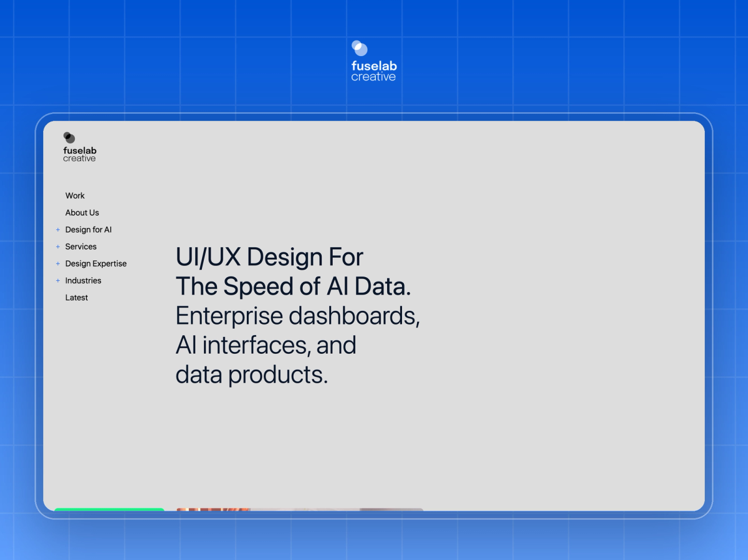748x560 pixels.
Task: Open the Design Expertise section
Action: pyautogui.click(x=96, y=263)
